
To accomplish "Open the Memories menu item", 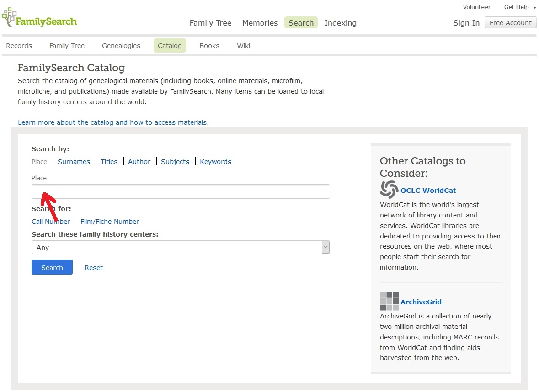I will [260, 23].
